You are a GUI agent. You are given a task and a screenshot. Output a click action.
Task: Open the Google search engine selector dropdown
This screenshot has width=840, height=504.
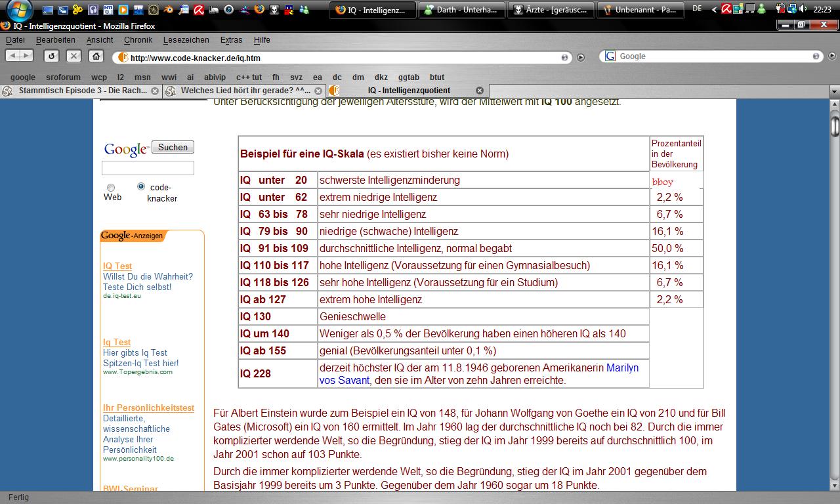point(610,56)
